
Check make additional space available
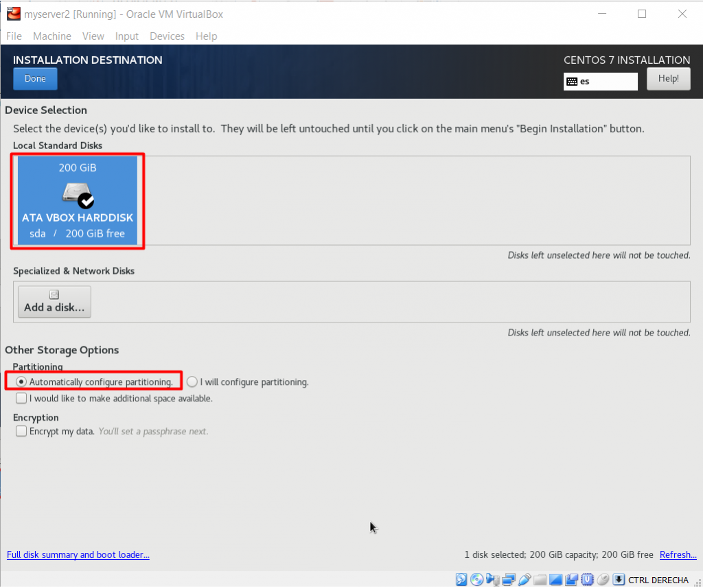point(114,399)
